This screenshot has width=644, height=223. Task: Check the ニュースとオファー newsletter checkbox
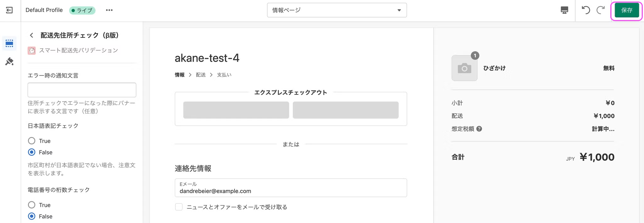tap(179, 207)
